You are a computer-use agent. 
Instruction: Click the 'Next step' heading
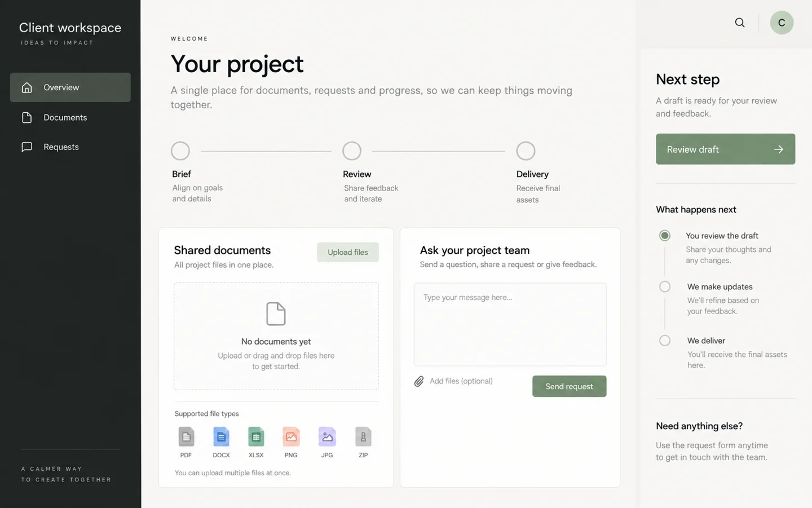click(688, 79)
